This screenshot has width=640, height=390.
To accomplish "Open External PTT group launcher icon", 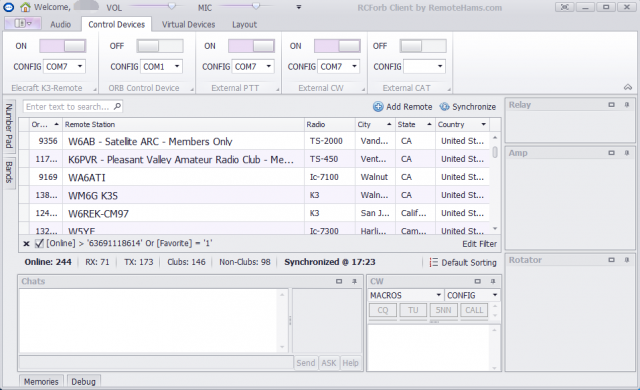I will pyautogui.click(x=278, y=89).
